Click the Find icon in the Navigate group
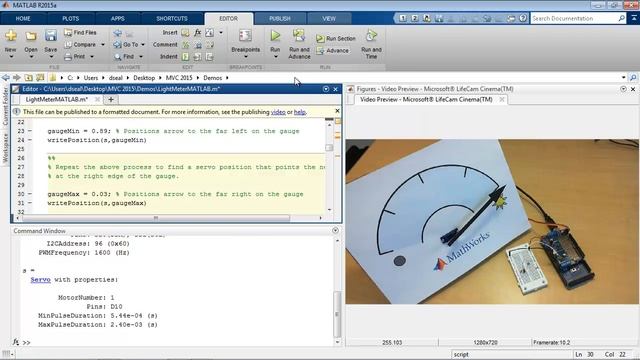 tap(118, 57)
